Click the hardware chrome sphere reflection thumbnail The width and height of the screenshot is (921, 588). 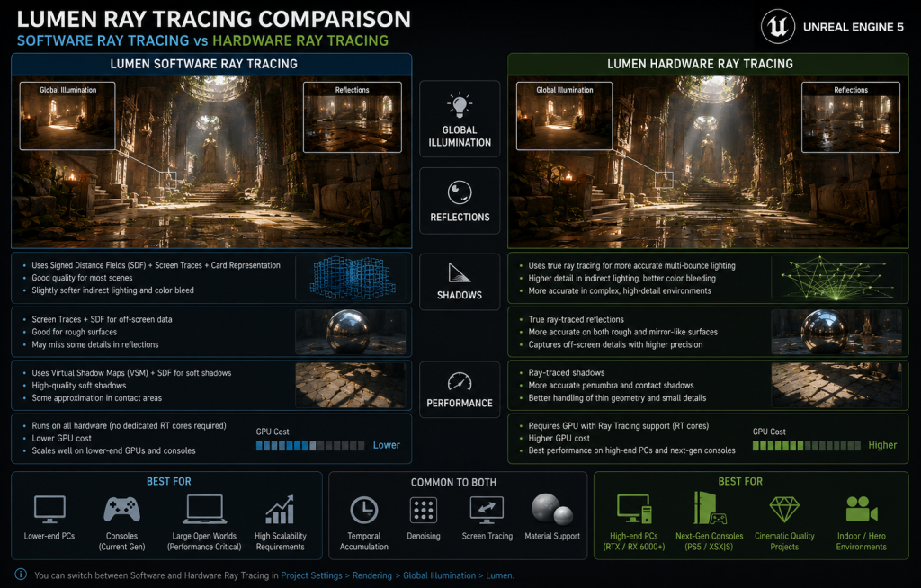click(x=836, y=332)
